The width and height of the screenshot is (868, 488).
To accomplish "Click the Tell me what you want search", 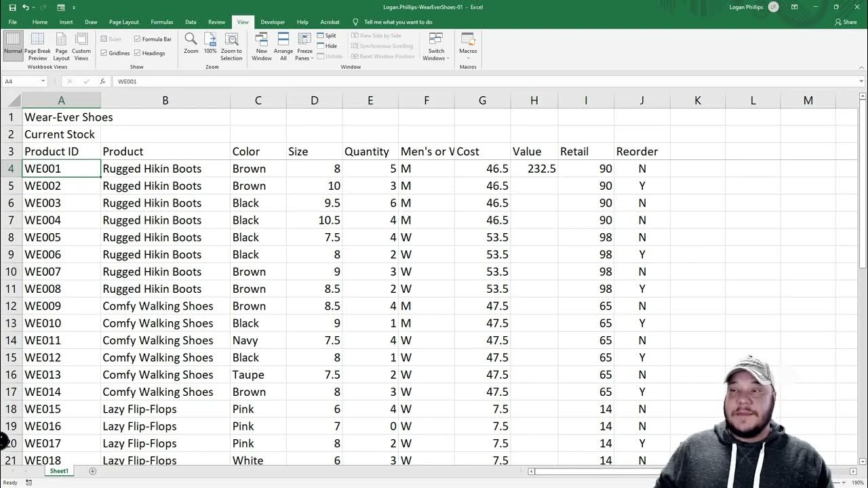I will coord(398,22).
